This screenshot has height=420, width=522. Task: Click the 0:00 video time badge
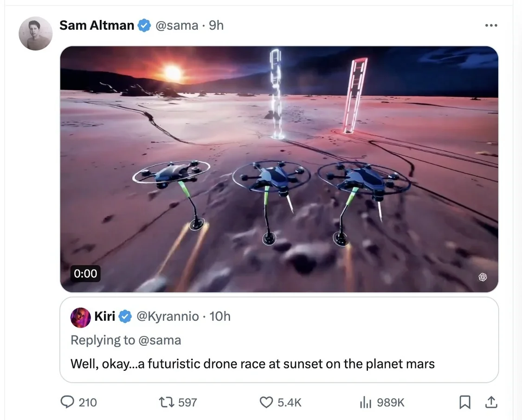tap(85, 273)
